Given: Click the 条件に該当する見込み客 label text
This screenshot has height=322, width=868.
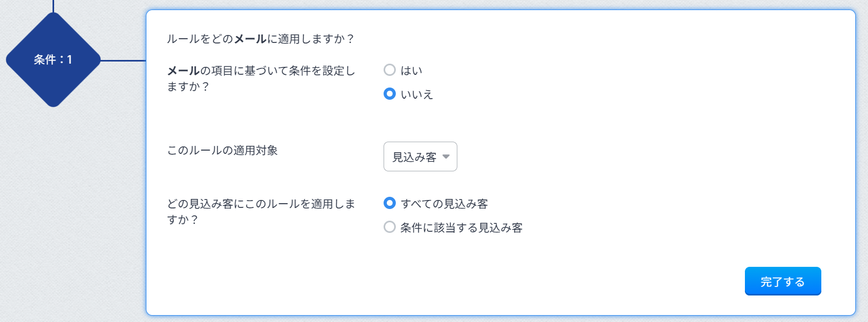Looking at the screenshot, I should click(461, 228).
